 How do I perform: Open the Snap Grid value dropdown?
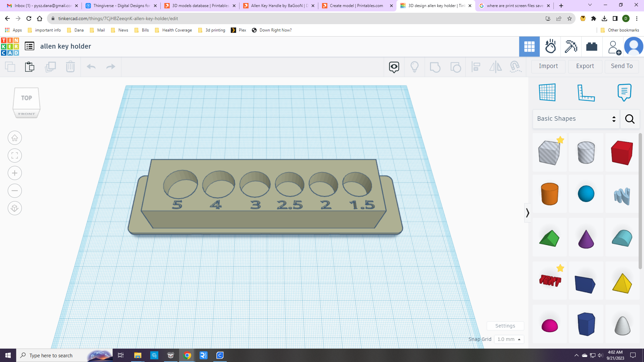509,339
